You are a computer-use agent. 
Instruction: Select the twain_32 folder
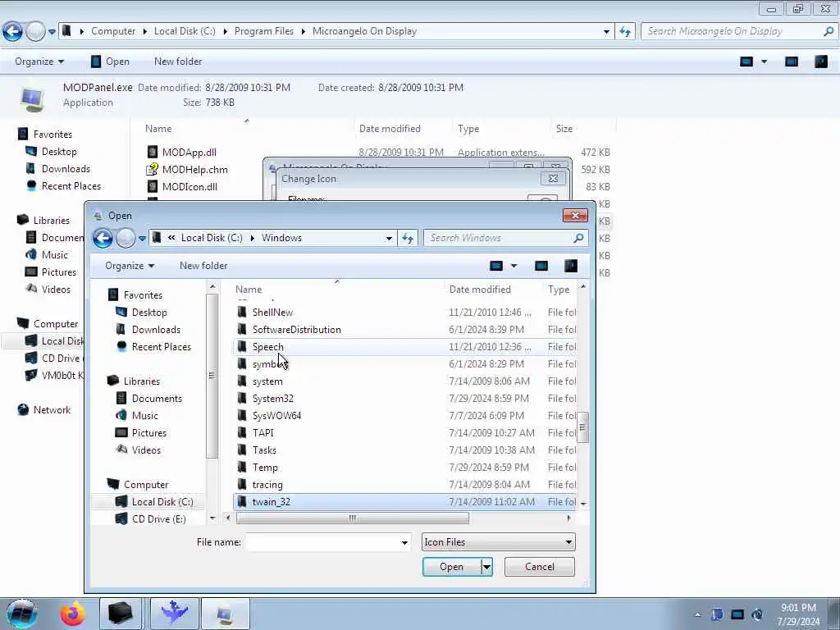271,502
